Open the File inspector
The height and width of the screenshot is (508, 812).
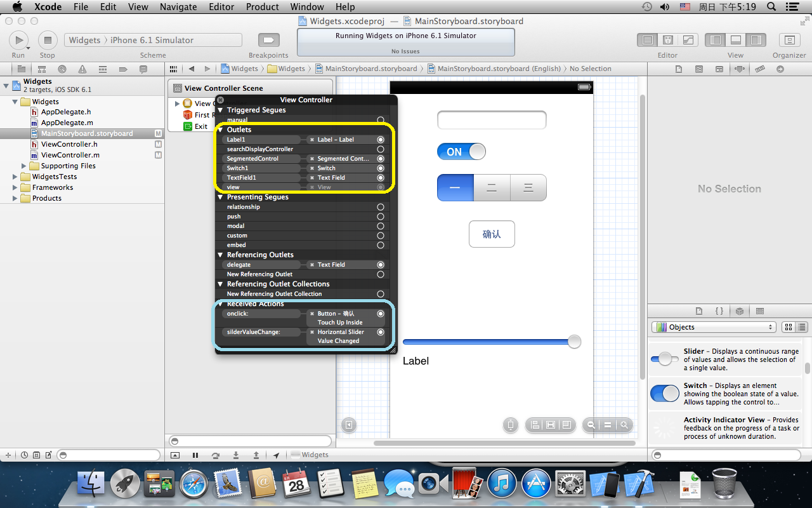(679, 69)
